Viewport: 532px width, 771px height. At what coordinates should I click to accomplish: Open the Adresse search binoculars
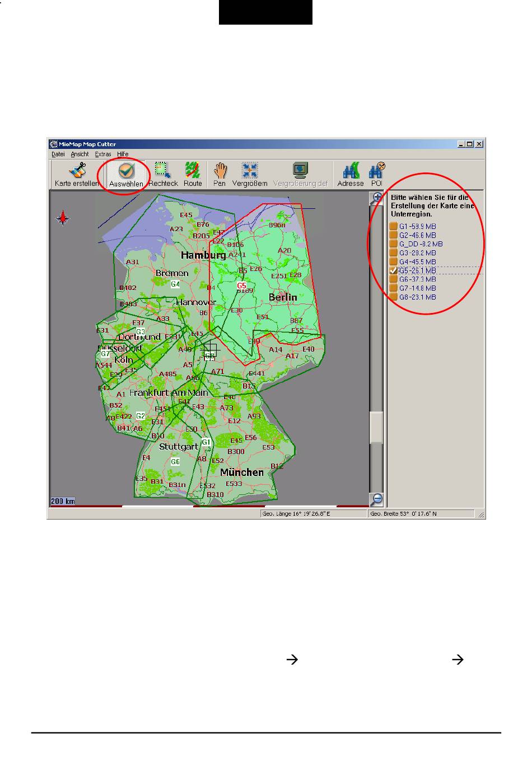click(351, 174)
